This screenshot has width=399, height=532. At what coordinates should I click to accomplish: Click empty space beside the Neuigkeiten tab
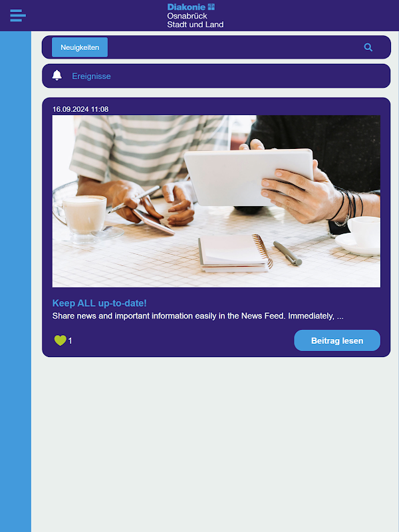(x=234, y=47)
